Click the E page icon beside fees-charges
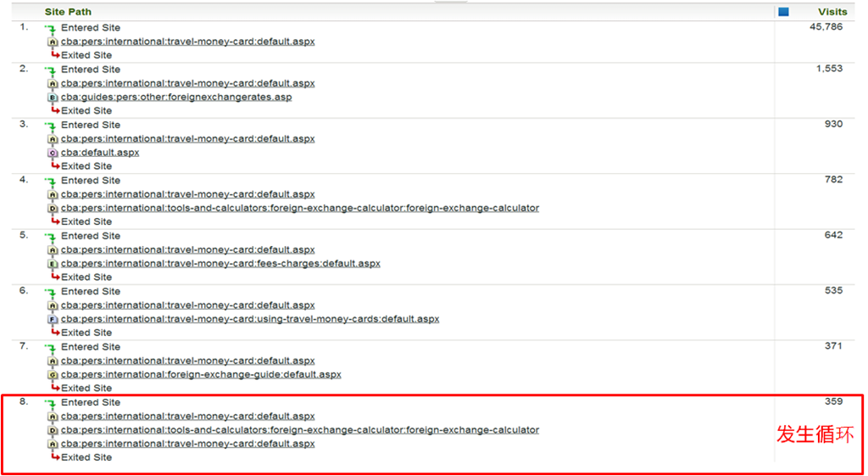Screen dimensions: 868x476 pos(53,264)
